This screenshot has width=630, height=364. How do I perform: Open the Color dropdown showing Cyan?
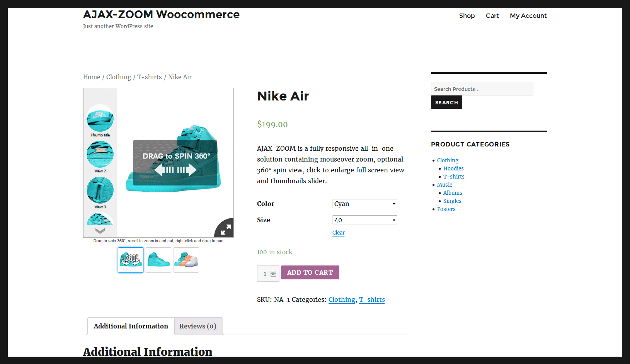365,204
